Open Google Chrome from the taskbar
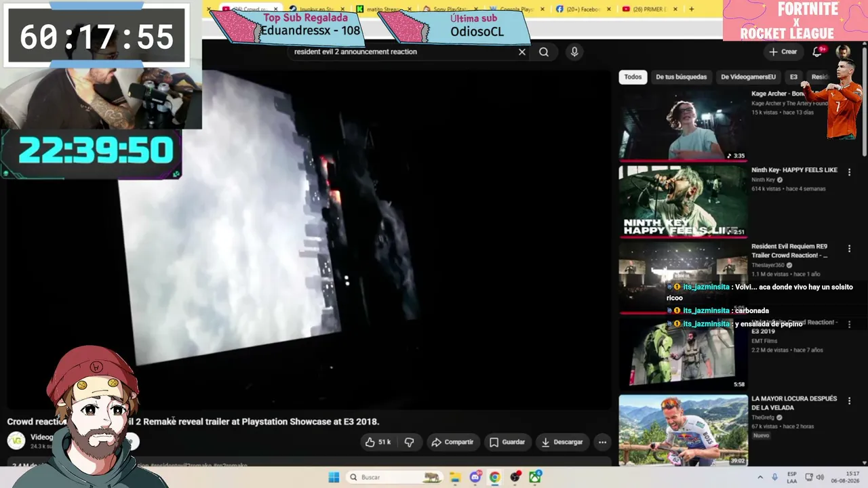The width and height of the screenshot is (868, 488). click(x=495, y=477)
